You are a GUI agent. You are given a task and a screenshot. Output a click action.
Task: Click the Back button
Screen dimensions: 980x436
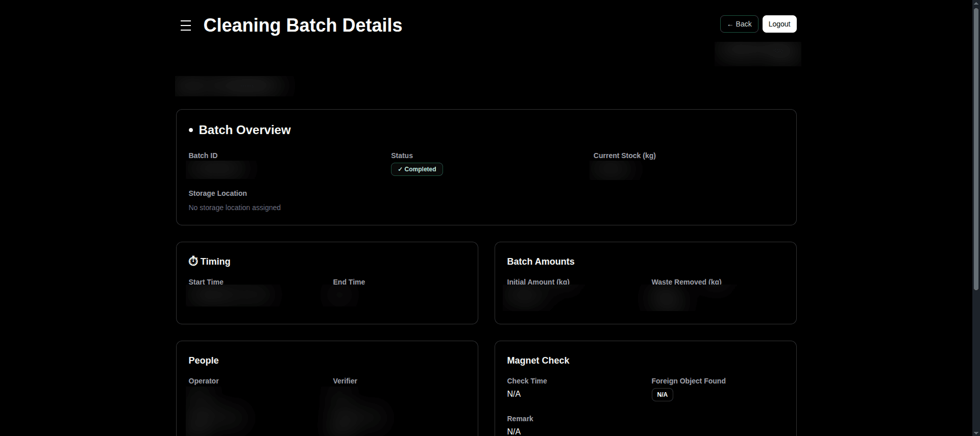point(739,24)
